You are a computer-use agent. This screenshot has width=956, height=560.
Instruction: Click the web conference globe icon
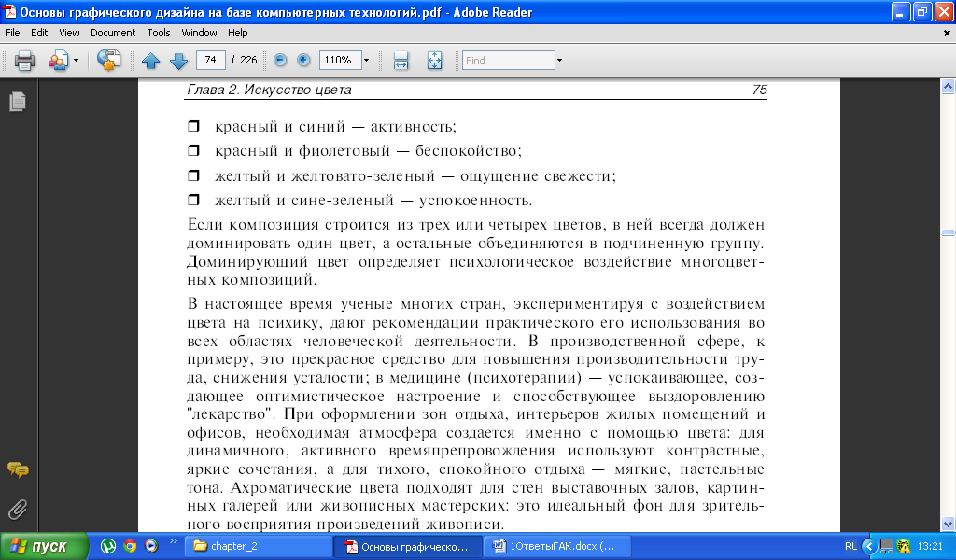(x=108, y=61)
